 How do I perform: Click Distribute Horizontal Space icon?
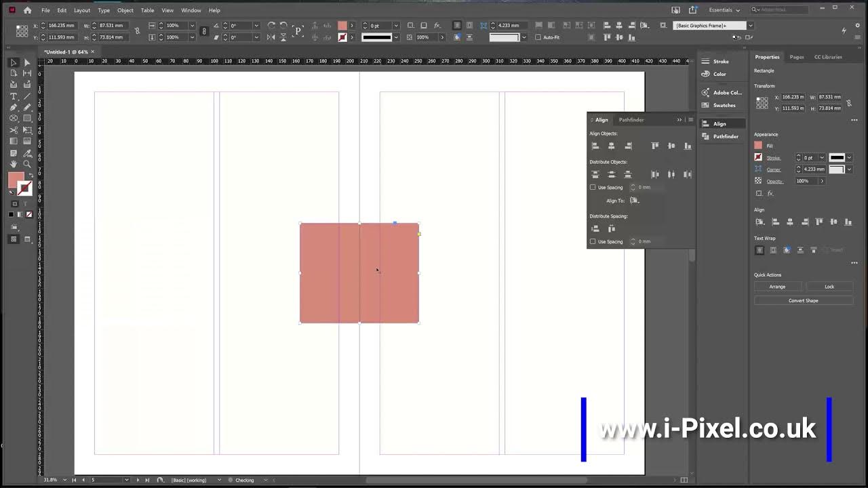612,228
